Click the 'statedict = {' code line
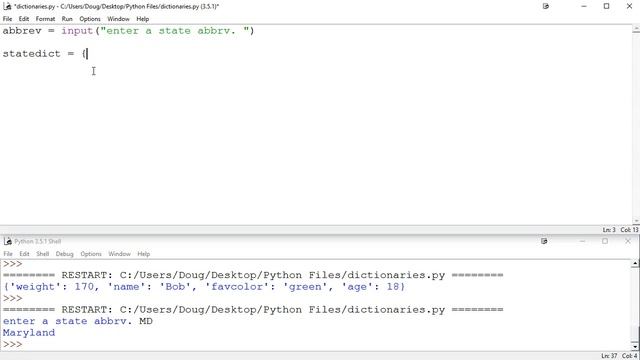 pyautogui.click(x=45, y=54)
